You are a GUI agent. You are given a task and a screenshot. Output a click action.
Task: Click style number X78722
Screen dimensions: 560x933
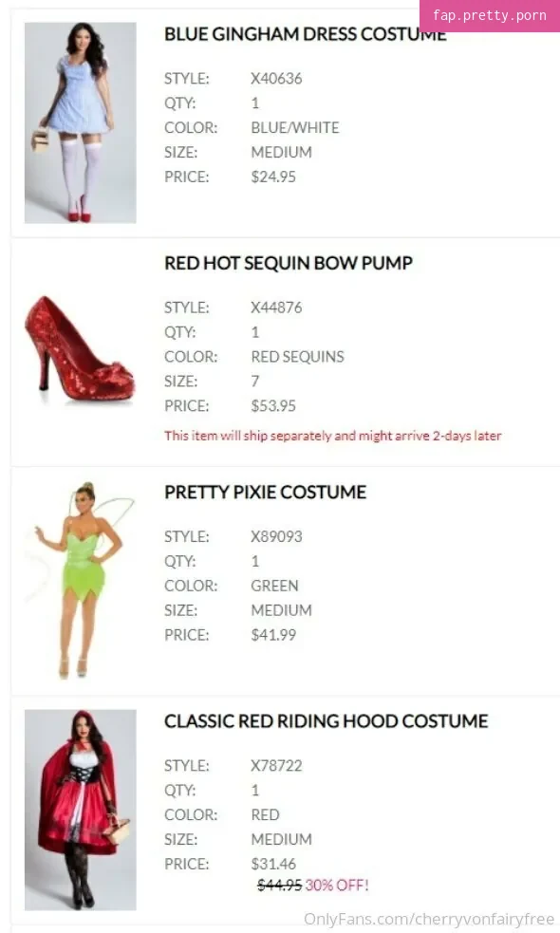(x=276, y=766)
